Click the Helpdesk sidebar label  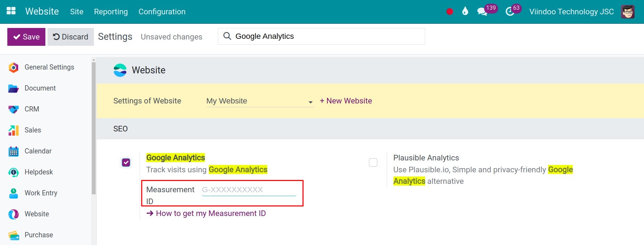39,172
